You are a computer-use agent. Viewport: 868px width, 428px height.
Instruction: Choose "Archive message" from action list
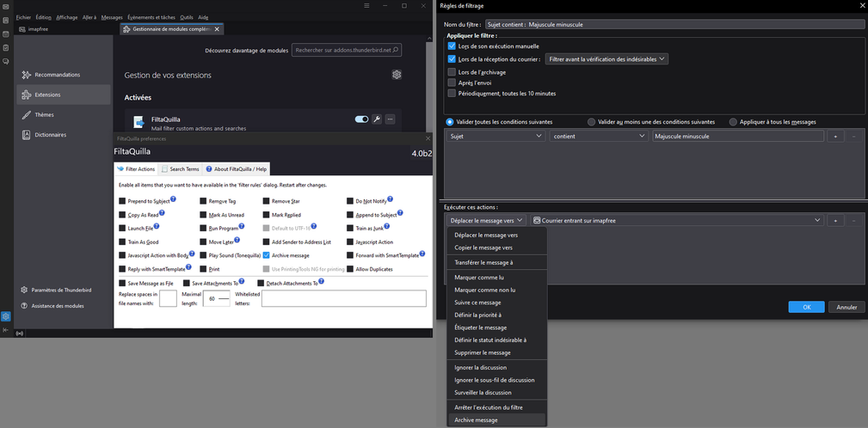[476, 420]
